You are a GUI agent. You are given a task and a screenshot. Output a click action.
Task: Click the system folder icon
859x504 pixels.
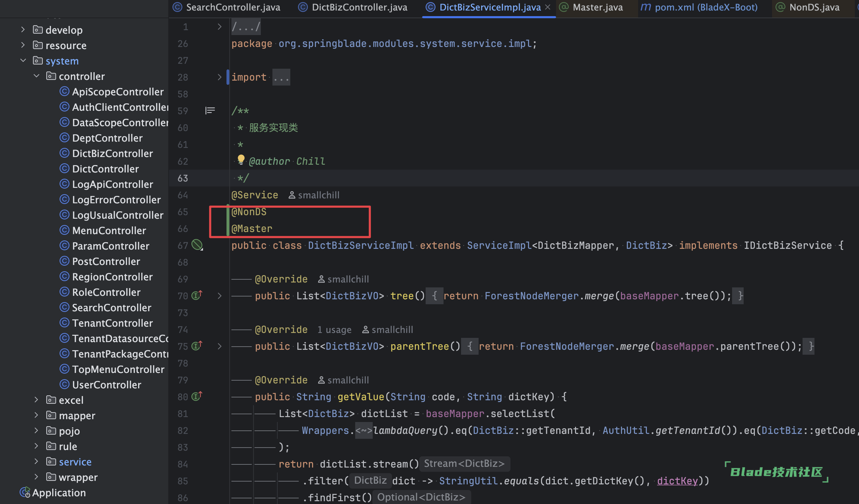click(x=38, y=60)
